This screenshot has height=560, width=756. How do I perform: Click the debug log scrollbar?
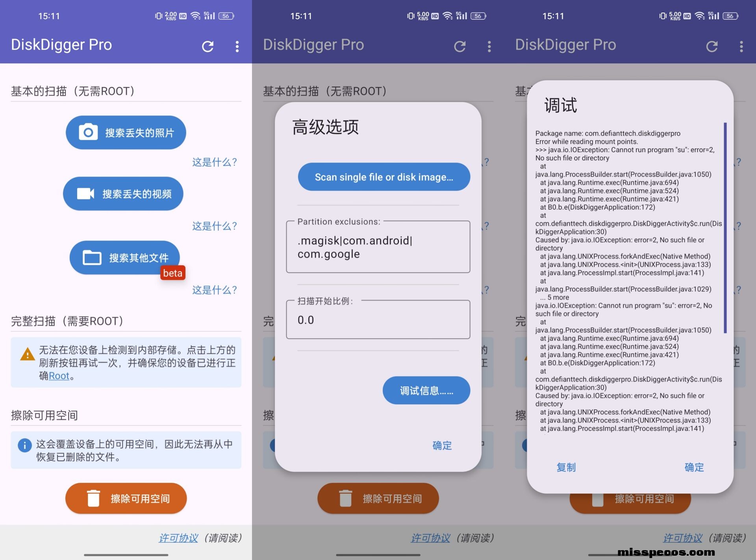point(725,228)
